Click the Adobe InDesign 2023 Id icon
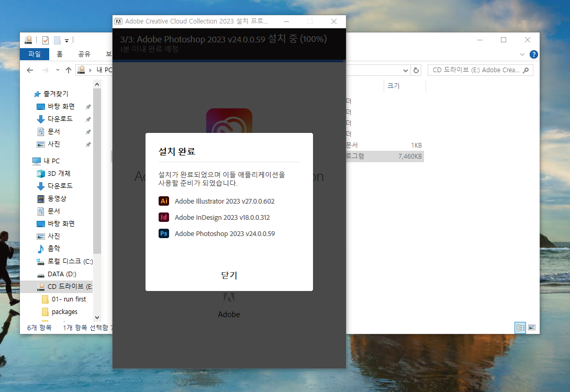 [x=164, y=217]
